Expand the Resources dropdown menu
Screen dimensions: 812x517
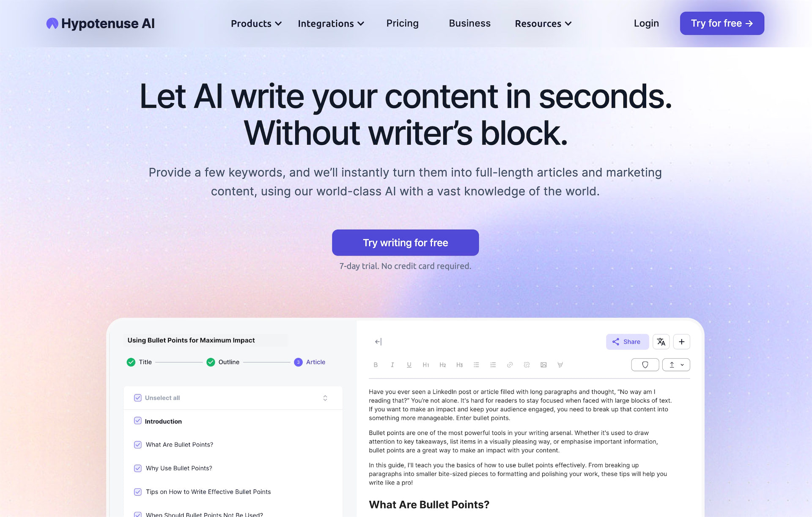(x=543, y=23)
